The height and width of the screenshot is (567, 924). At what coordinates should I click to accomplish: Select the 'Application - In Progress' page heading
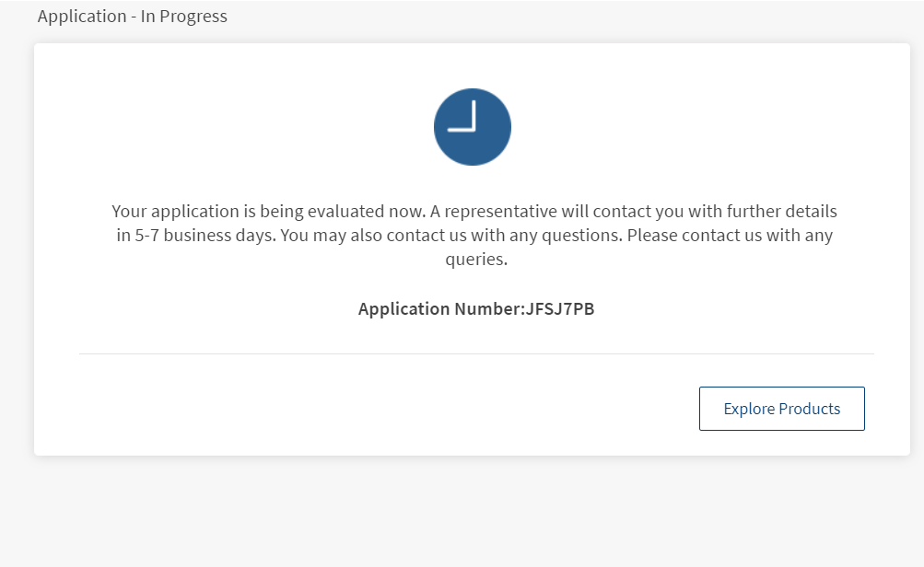pos(132,16)
